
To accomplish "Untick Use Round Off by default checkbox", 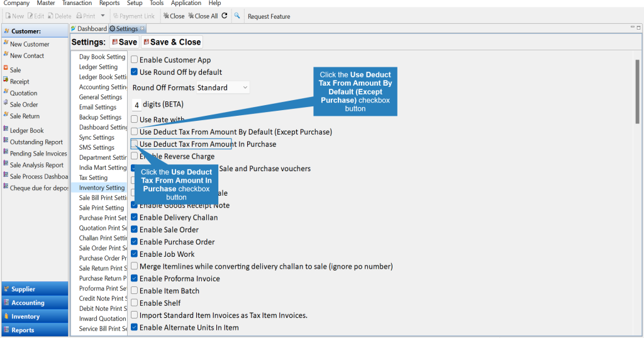I will click(x=135, y=72).
